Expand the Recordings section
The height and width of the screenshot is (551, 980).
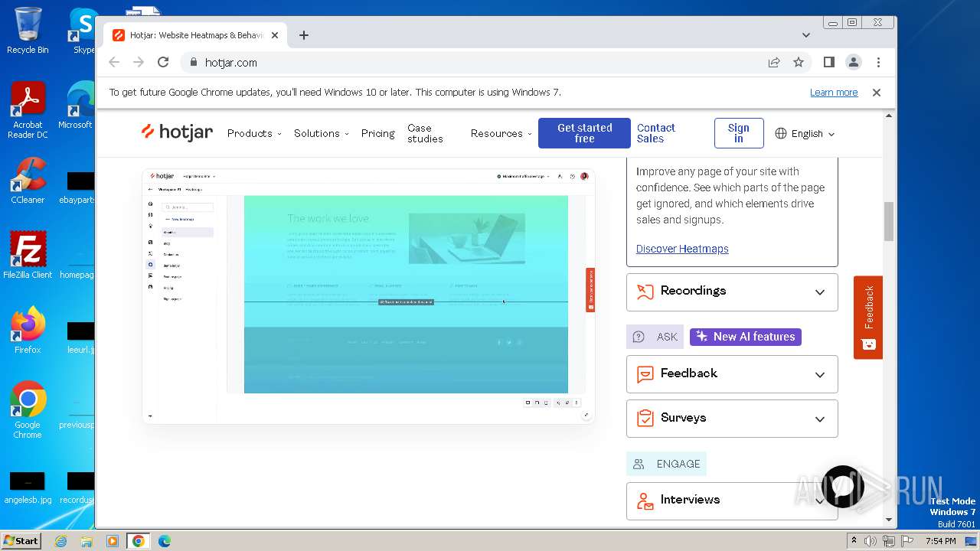point(732,292)
